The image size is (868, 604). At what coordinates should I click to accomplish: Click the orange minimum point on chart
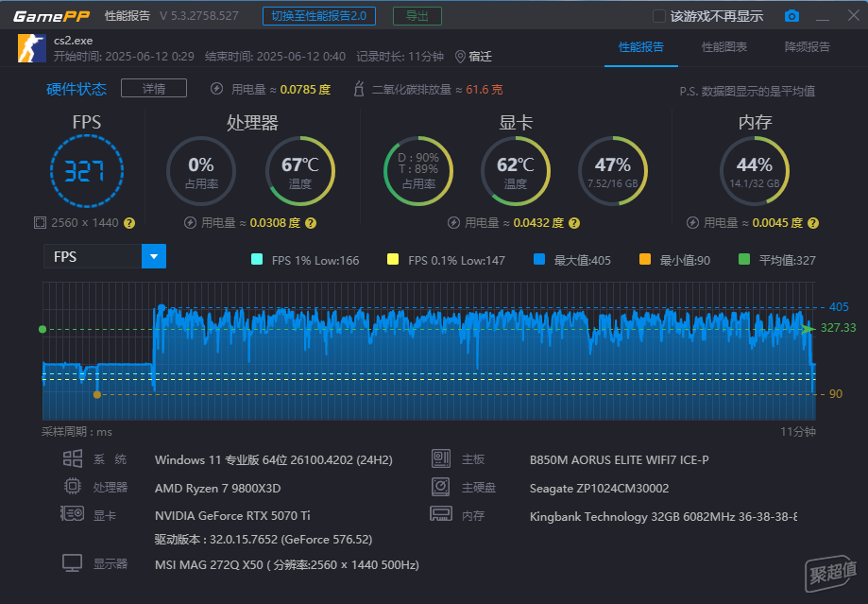click(x=97, y=394)
